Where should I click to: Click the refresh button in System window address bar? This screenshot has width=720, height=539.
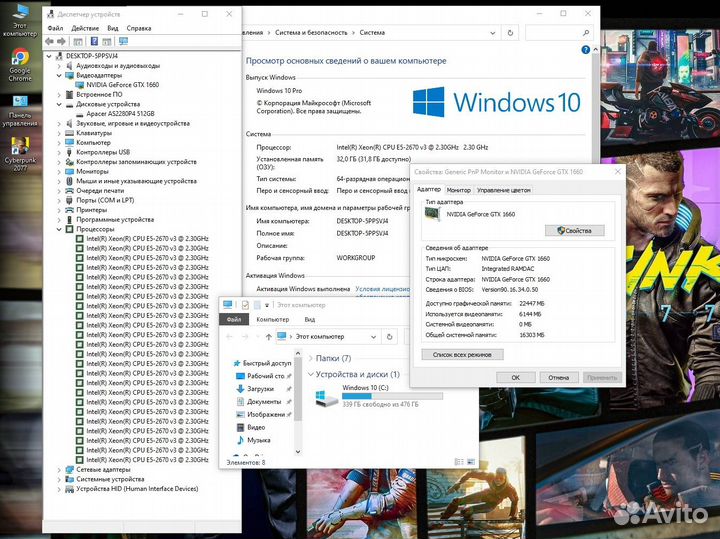click(510, 33)
